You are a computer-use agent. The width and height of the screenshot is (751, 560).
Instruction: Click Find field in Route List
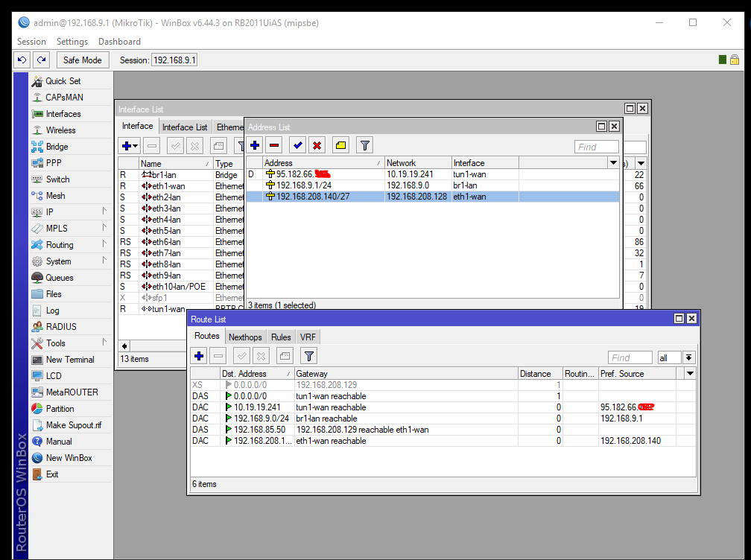pyautogui.click(x=630, y=357)
